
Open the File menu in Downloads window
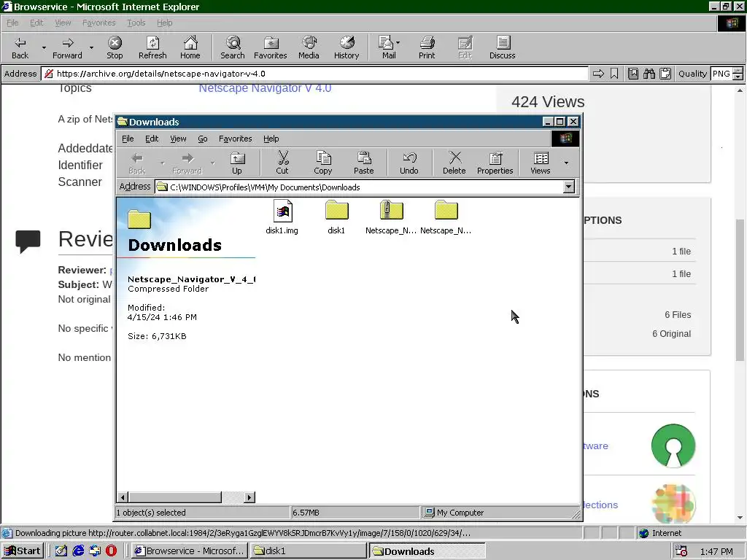128,139
